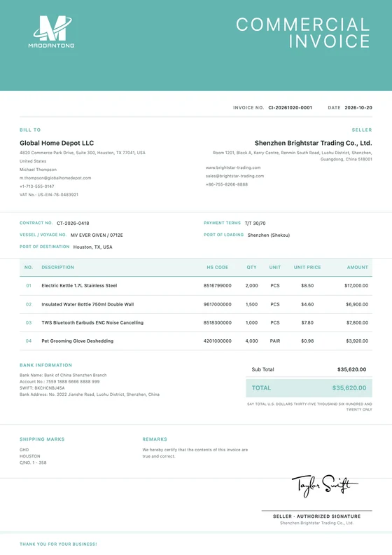Click quantity 4,000
Image resolution: width=392 pixels, height=555 pixels.
(252, 341)
